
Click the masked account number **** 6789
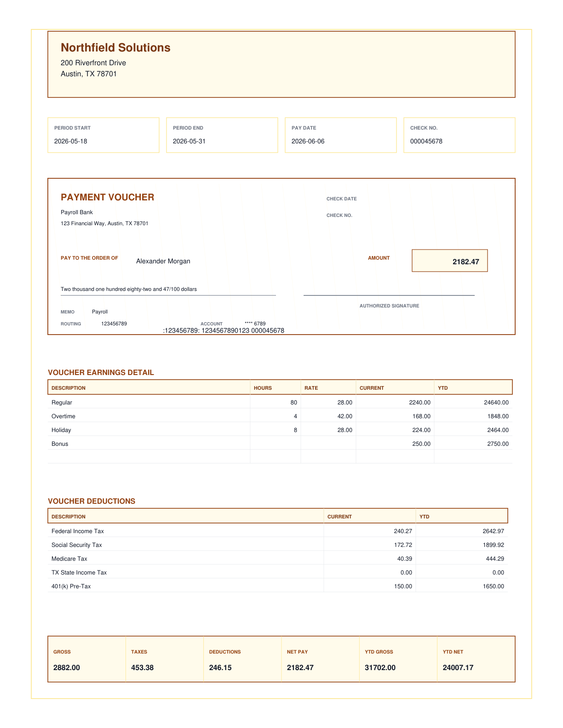(x=255, y=324)
